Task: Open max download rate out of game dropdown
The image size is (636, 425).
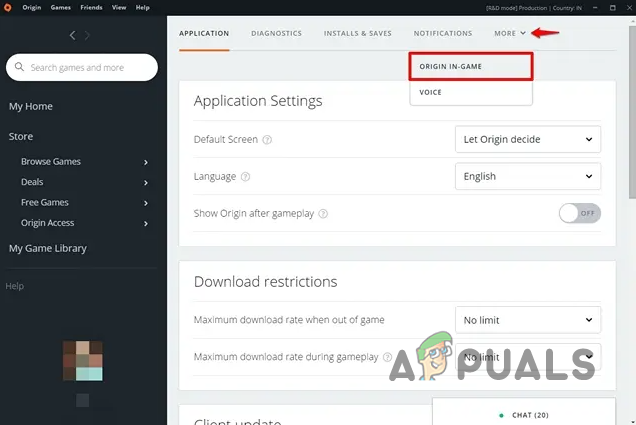Action: [x=528, y=320]
